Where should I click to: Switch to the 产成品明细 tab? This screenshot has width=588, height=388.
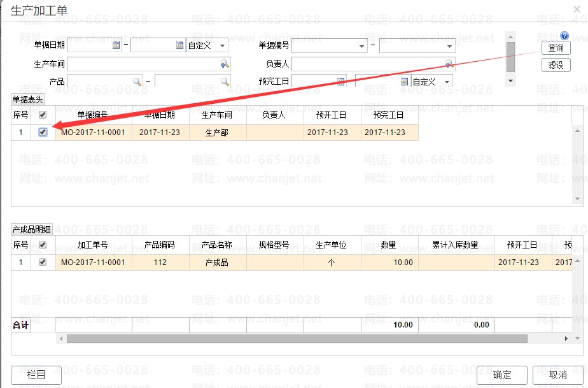point(32,229)
